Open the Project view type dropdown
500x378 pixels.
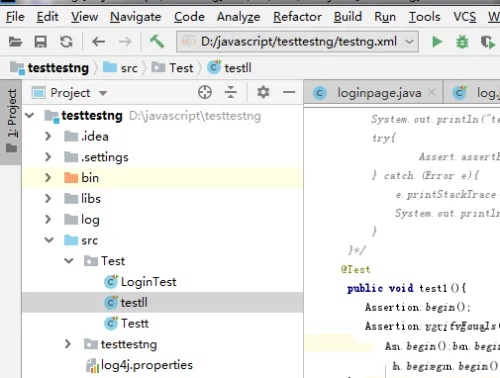[69, 93]
